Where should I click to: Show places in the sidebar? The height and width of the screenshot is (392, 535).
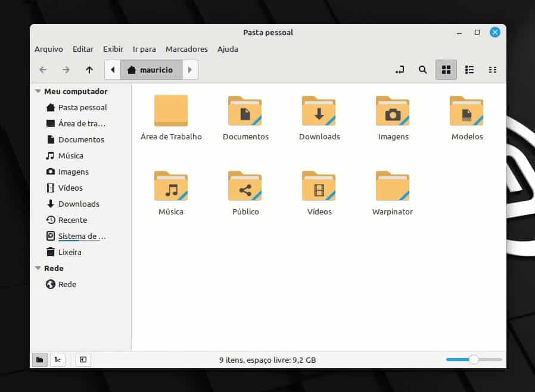[39, 360]
